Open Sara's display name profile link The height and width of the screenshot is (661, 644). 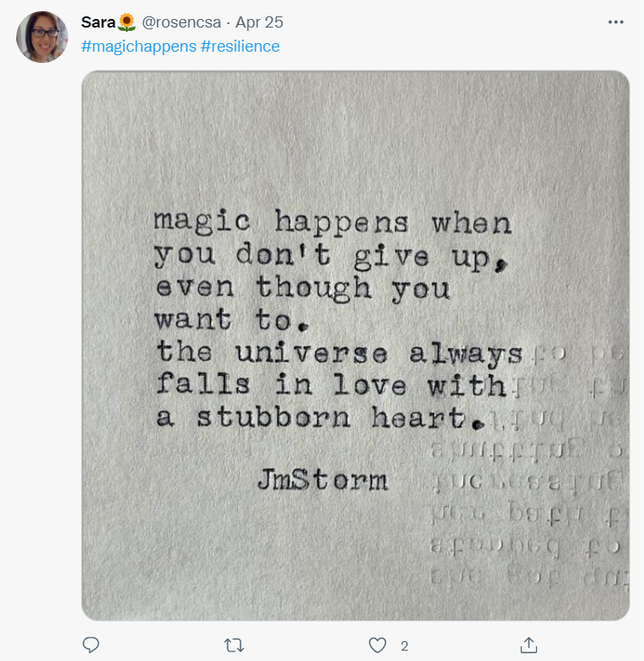98,22
